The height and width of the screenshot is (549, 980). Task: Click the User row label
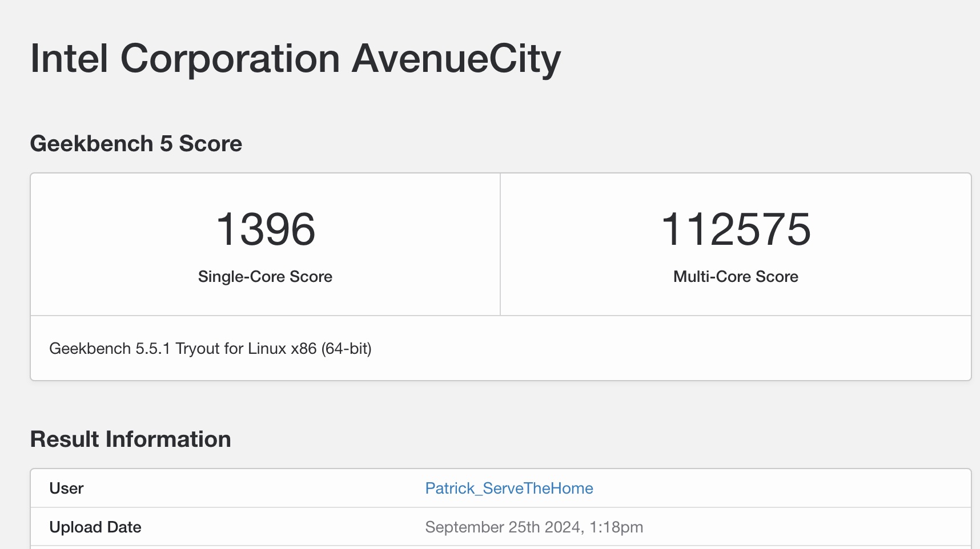66,489
